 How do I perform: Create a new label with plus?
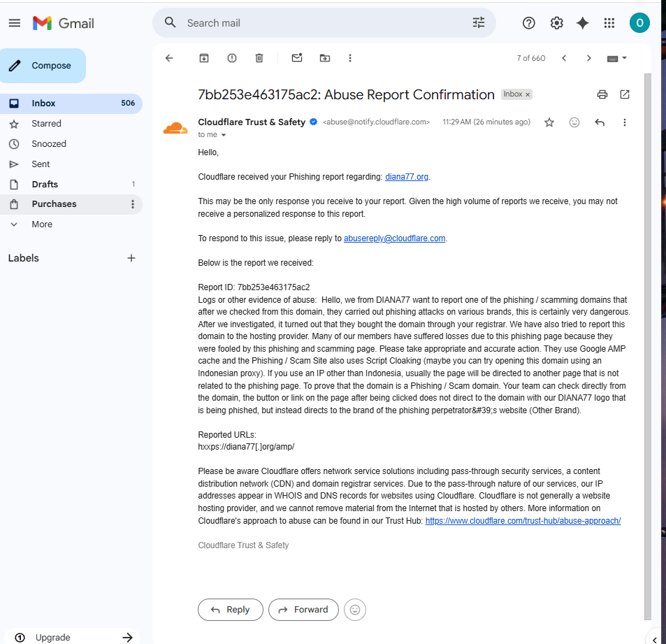pos(131,258)
